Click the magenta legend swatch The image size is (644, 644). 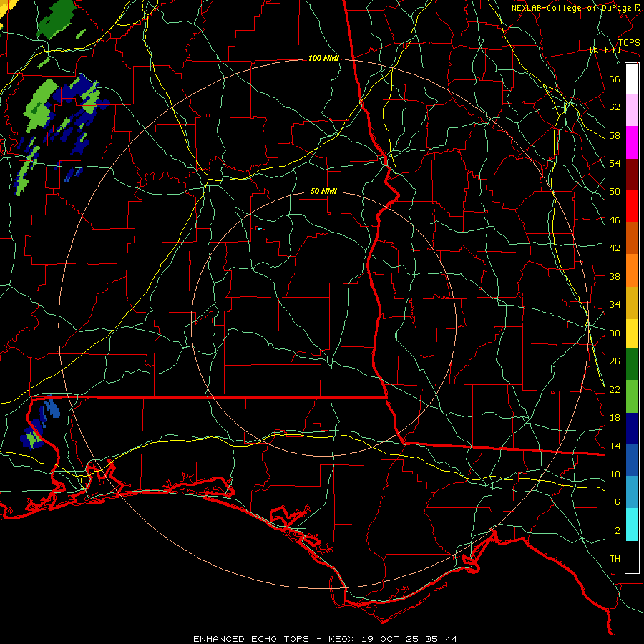point(632,142)
